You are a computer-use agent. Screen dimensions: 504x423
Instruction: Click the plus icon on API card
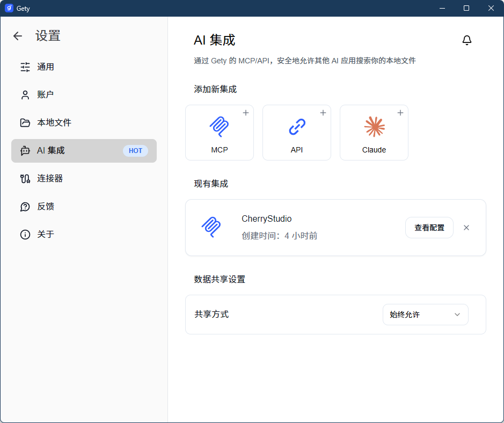[x=323, y=113]
